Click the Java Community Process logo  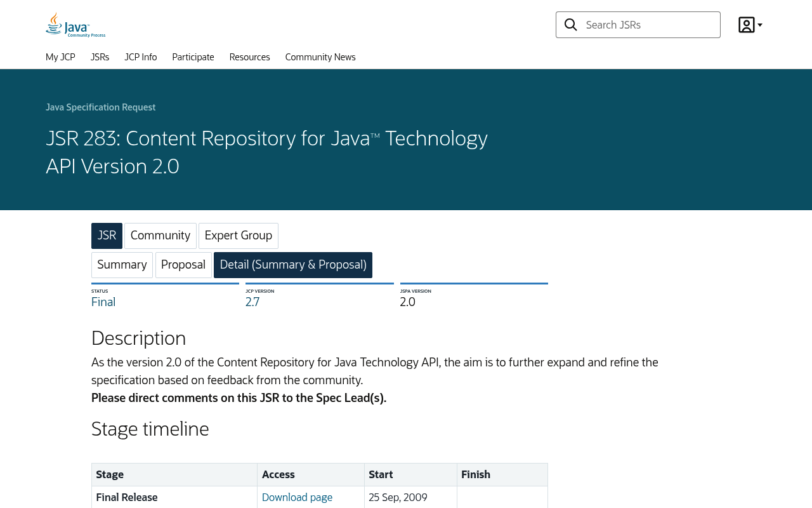pos(75,25)
